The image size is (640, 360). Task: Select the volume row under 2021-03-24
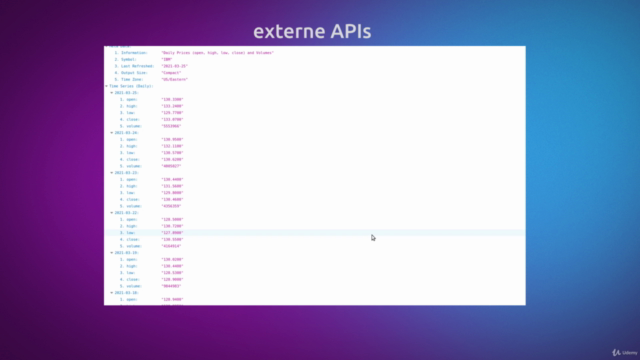[315, 166]
